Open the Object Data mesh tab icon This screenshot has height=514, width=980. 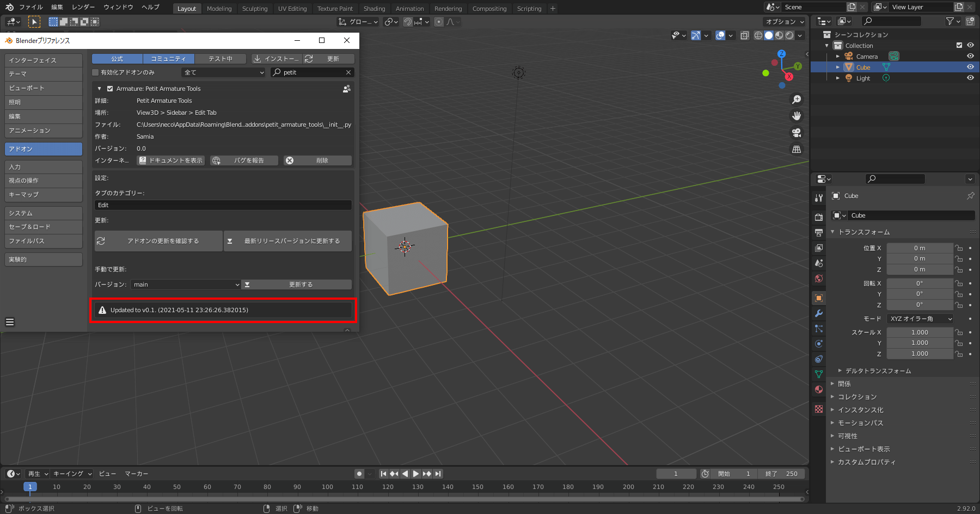(819, 374)
